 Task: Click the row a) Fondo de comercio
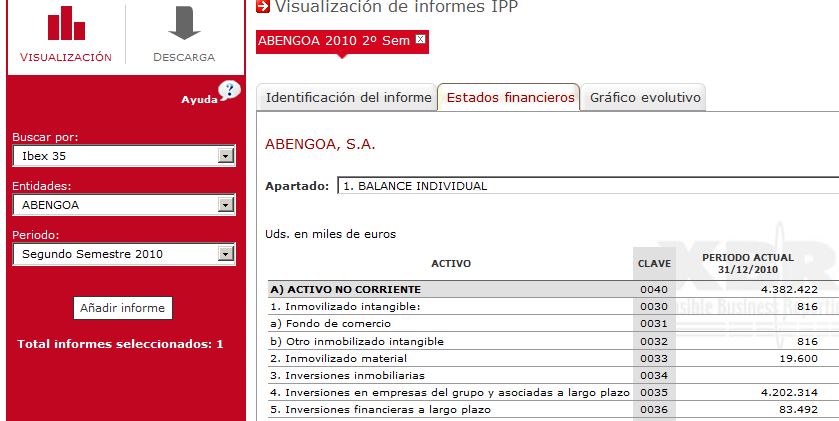(553, 324)
